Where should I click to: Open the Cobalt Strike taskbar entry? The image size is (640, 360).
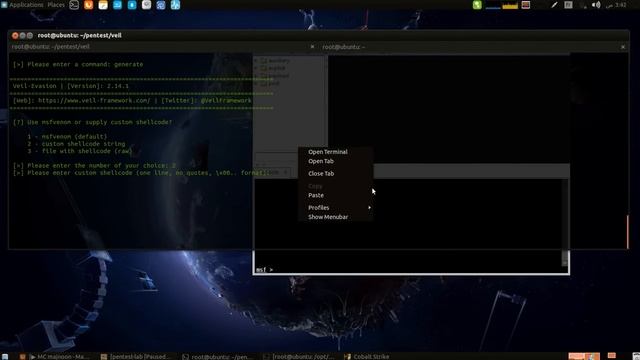tap(367, 356)
